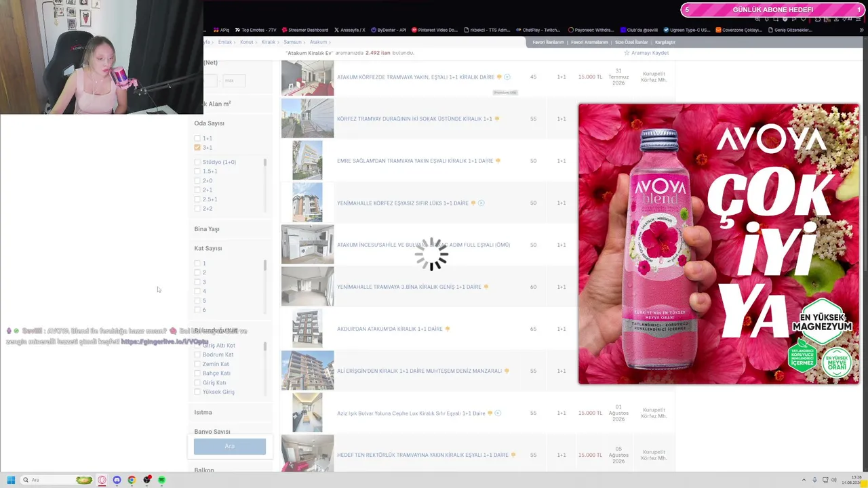Collapse the Oda Sayısı filter section
The image size is (868, 488).
point(209,123)
